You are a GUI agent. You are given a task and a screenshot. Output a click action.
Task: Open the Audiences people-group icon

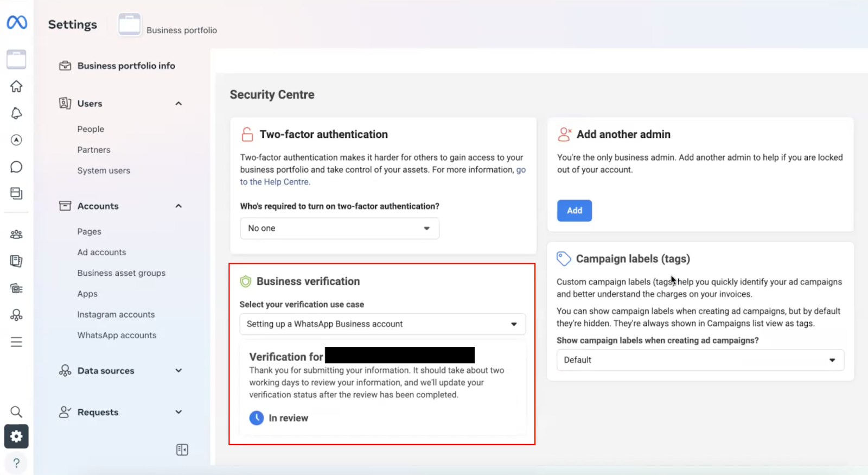tap(16, 235)
